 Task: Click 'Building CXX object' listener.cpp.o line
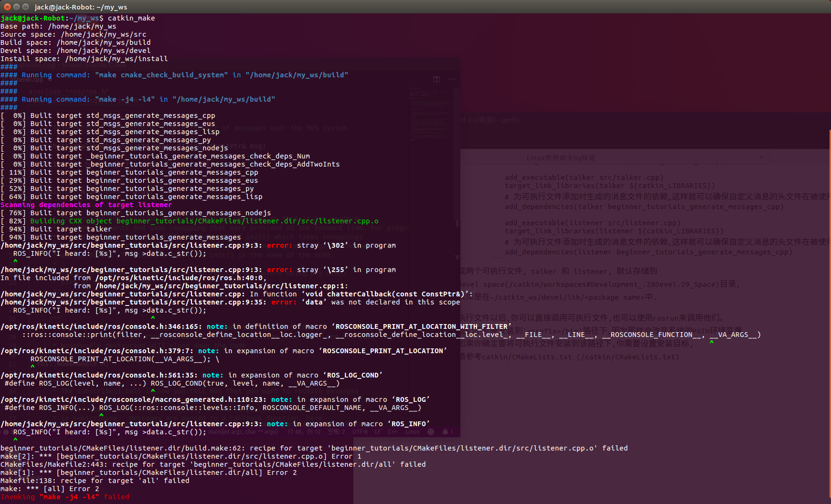pos(190,221)
